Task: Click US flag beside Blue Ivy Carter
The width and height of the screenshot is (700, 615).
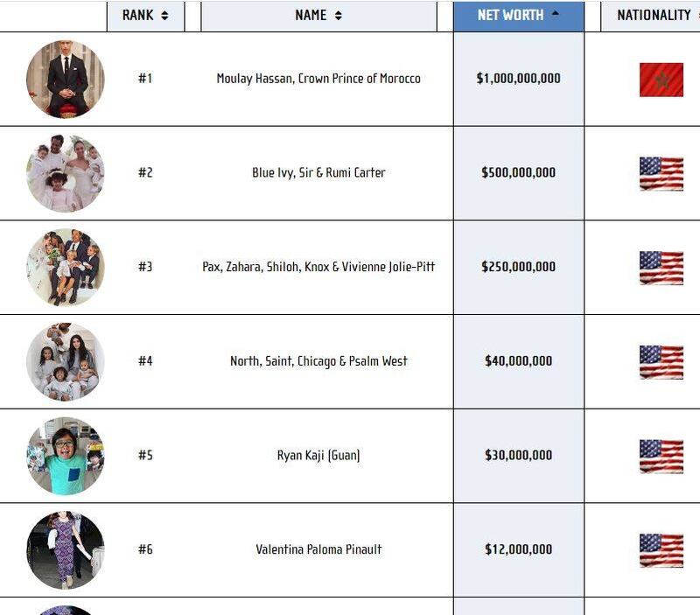Action: (x=661, y=174)
